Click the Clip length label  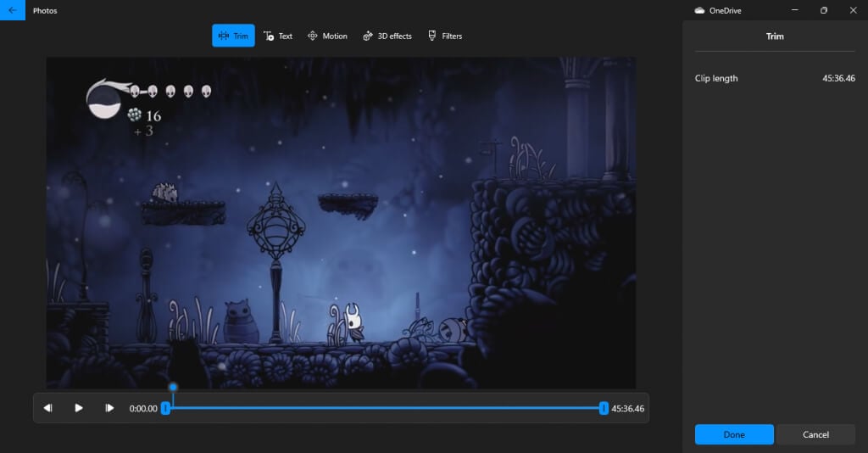click(716, 79)
